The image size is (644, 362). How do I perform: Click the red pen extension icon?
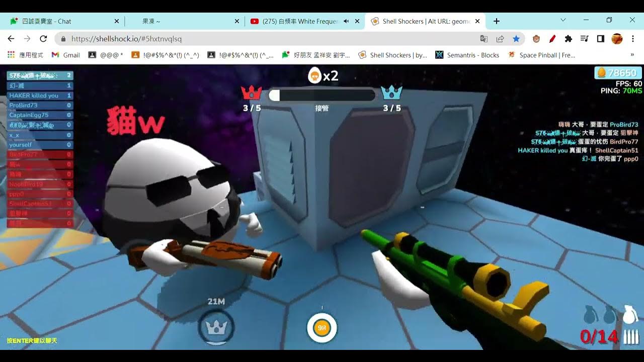552,39
